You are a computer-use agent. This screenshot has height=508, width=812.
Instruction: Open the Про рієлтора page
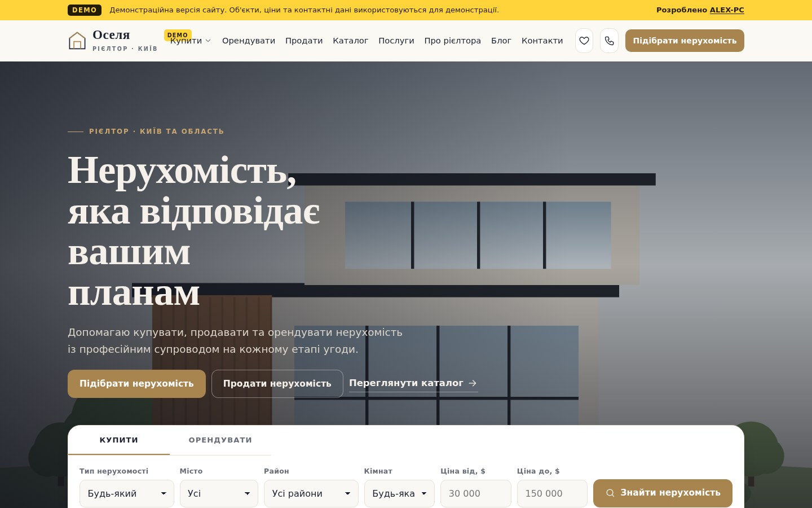453,41
